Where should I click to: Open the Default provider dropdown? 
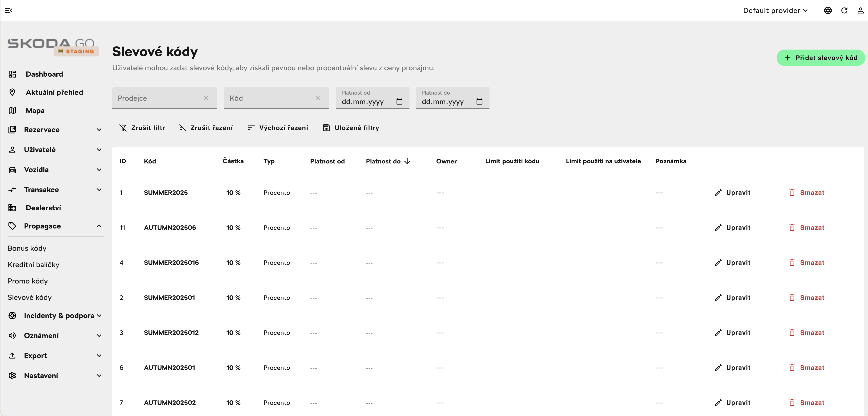point(775,10)
